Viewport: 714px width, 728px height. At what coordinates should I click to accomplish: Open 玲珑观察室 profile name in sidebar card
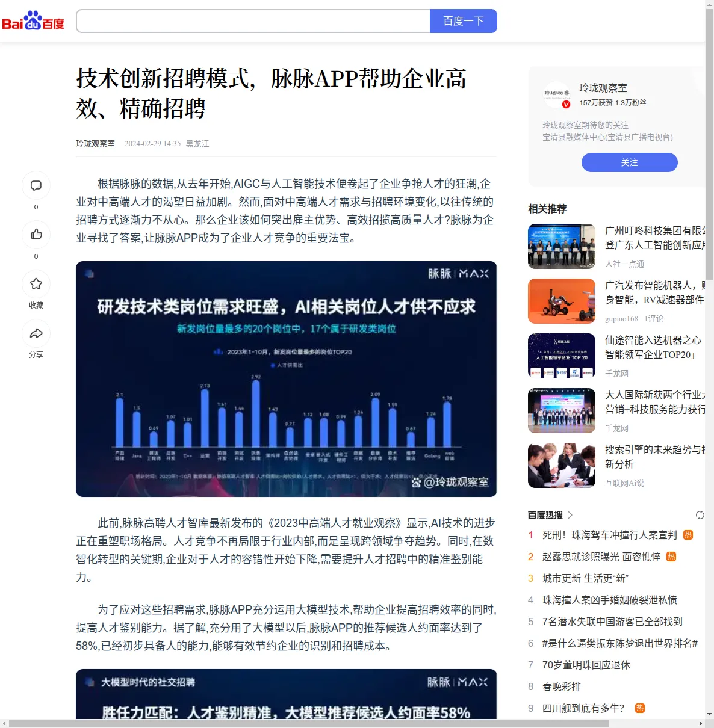(603, 88)
